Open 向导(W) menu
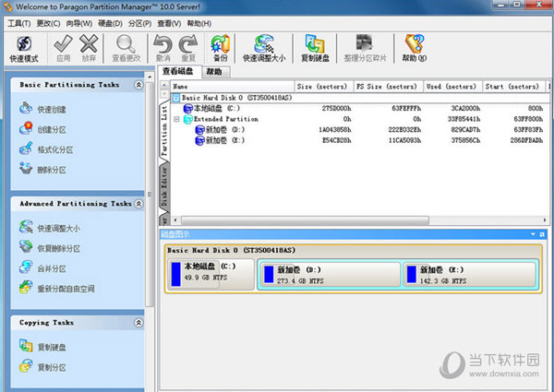Image resolution: width=554 pixels, height=392 pixels. coord(79,24)
